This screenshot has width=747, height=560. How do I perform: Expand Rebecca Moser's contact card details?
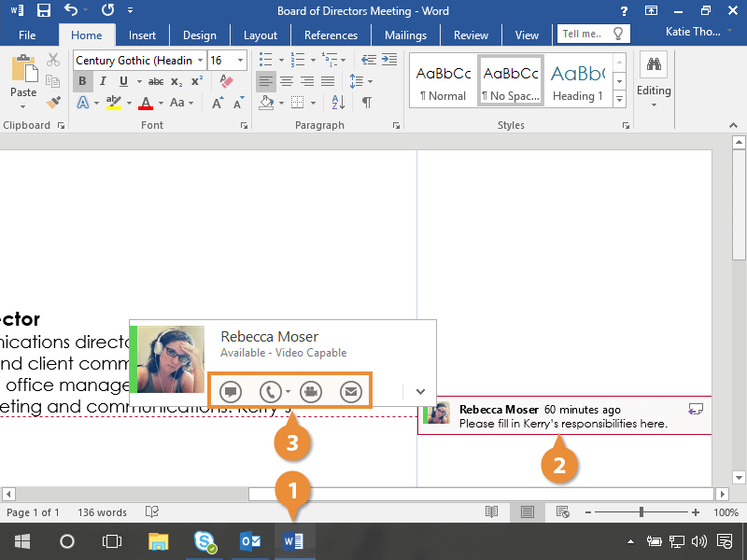(x=420, y=392)
